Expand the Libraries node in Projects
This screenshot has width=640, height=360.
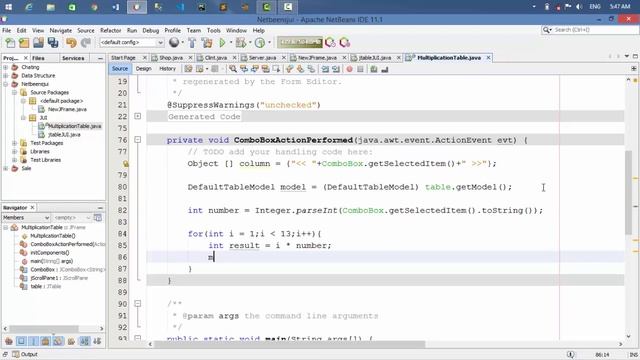tap(15, 151)
